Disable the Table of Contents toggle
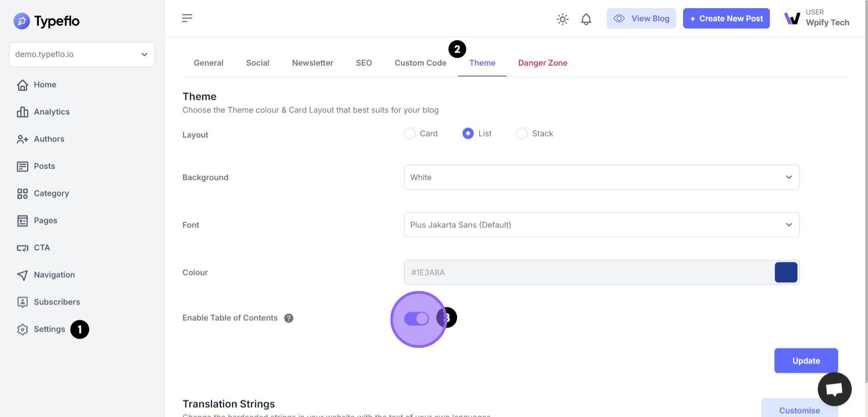Screen dimensions: 868x417 416,319
